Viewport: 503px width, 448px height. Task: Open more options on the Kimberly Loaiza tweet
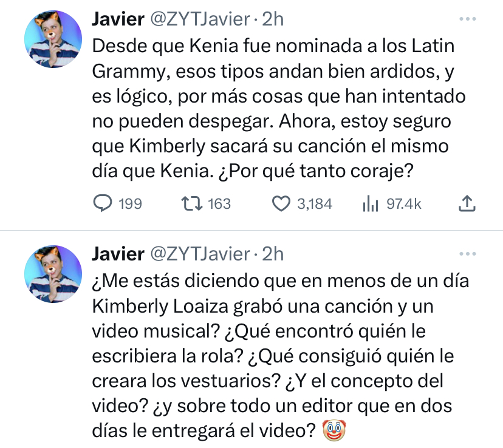[467, 254]
